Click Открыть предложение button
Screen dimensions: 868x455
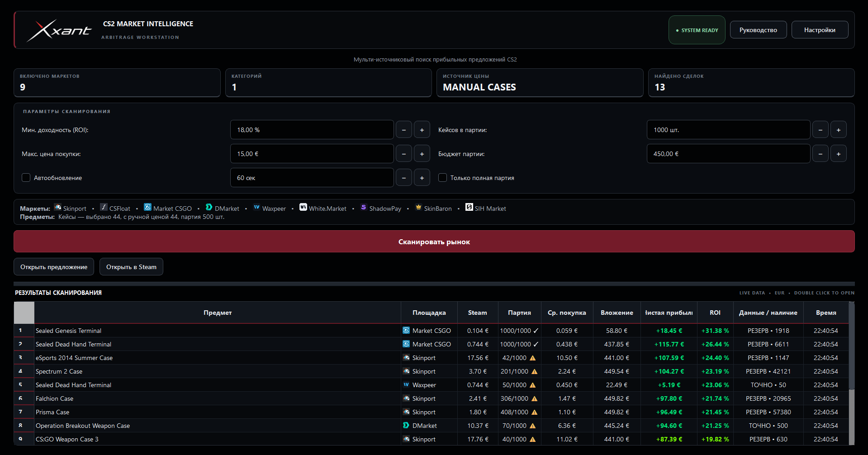click(x=54, y=267)
